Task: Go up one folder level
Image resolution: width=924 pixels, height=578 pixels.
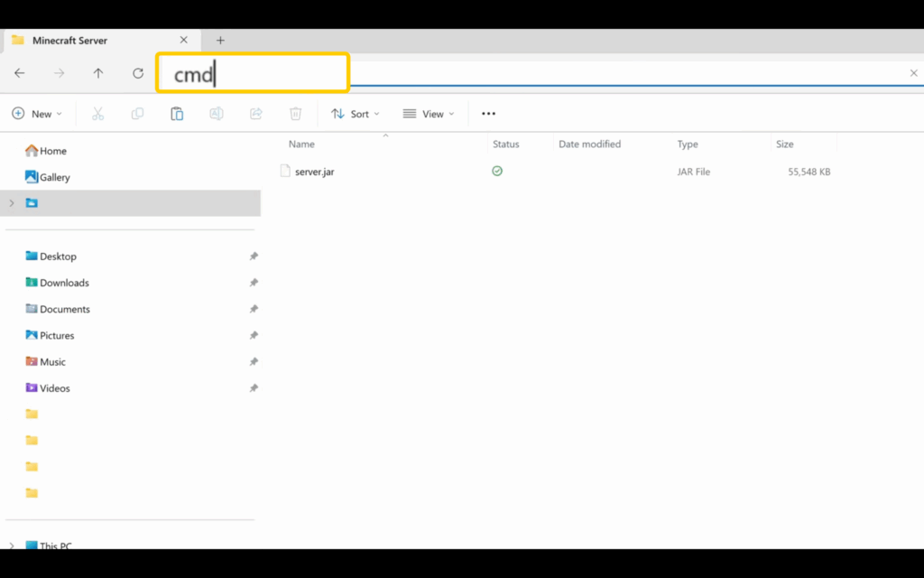Action: [98, 73]
